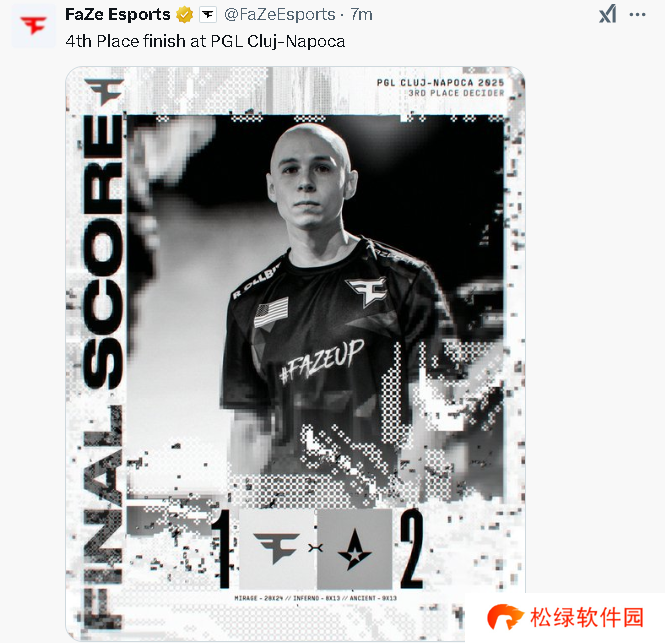Click the PGL CLUJ-NAPOCA 2025 header text

(440, 82)
